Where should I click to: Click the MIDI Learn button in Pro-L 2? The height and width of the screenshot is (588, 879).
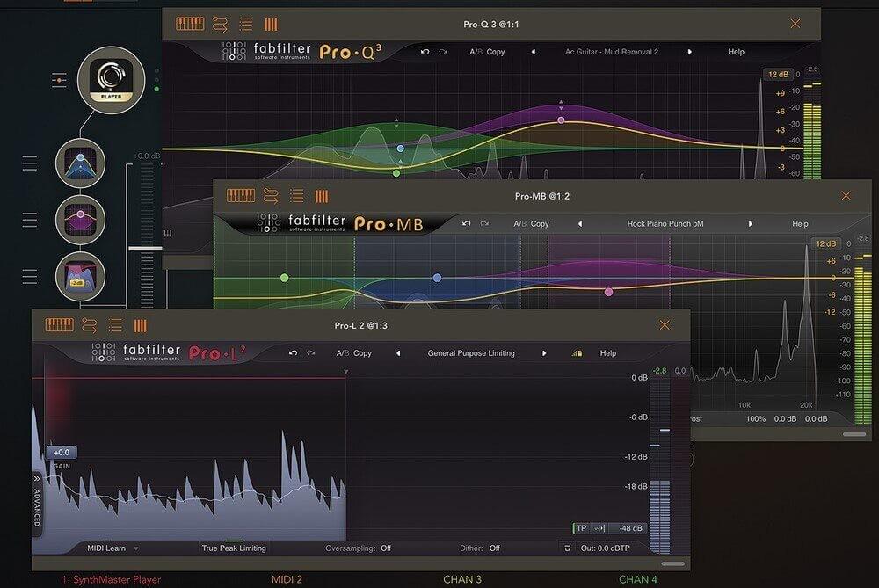[x=106, y=548]
